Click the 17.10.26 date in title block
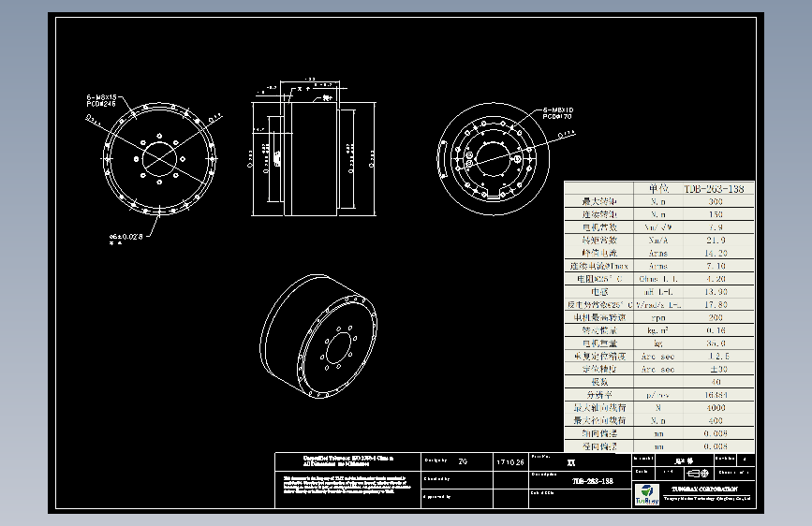812x526 pixels. point(510,462)
